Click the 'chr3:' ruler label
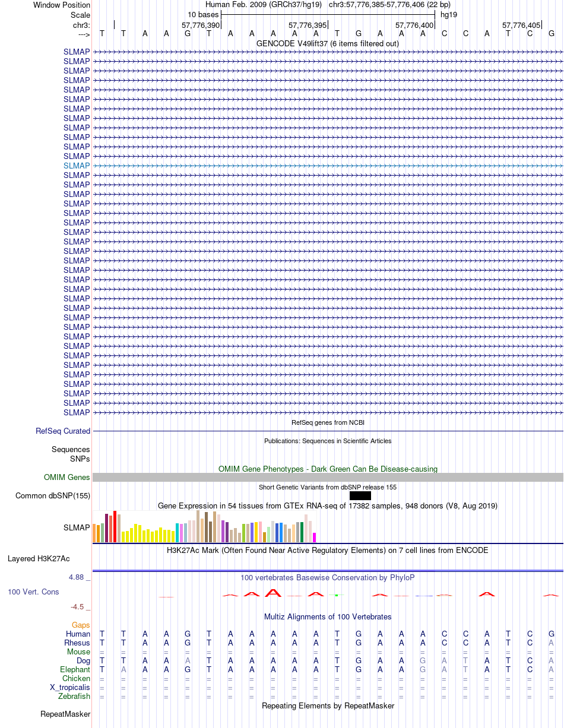The height and width of the screenshot is (728, 564). 81,26
